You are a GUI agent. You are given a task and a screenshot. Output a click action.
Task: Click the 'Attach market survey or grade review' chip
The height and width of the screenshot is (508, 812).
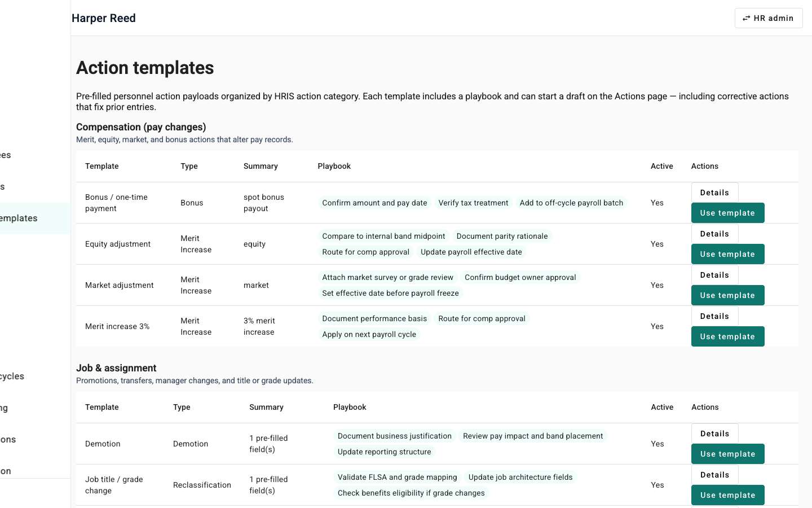tap(387, 277)
